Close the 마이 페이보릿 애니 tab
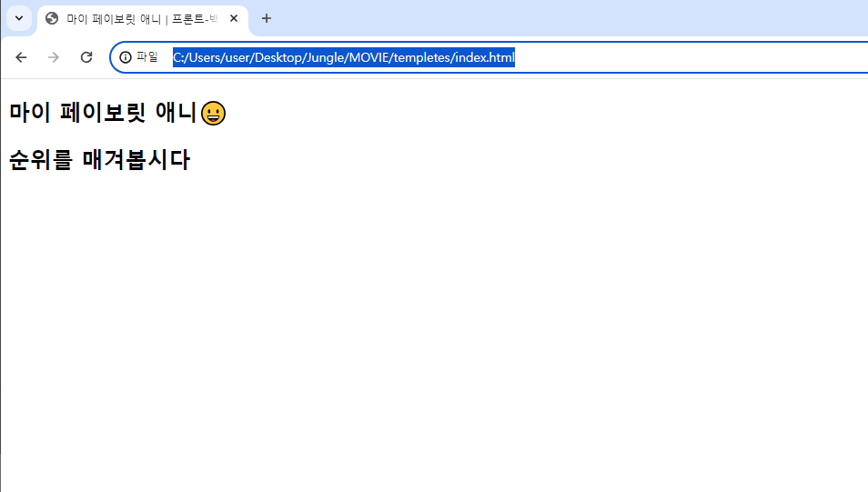Screen dimensions: 868x492 pyautogui.click(x=234, y=19)
